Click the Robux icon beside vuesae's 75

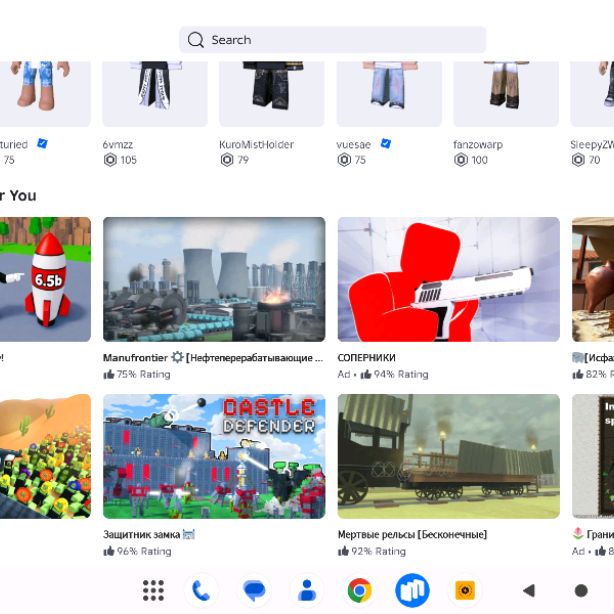(x=344, y=160)
